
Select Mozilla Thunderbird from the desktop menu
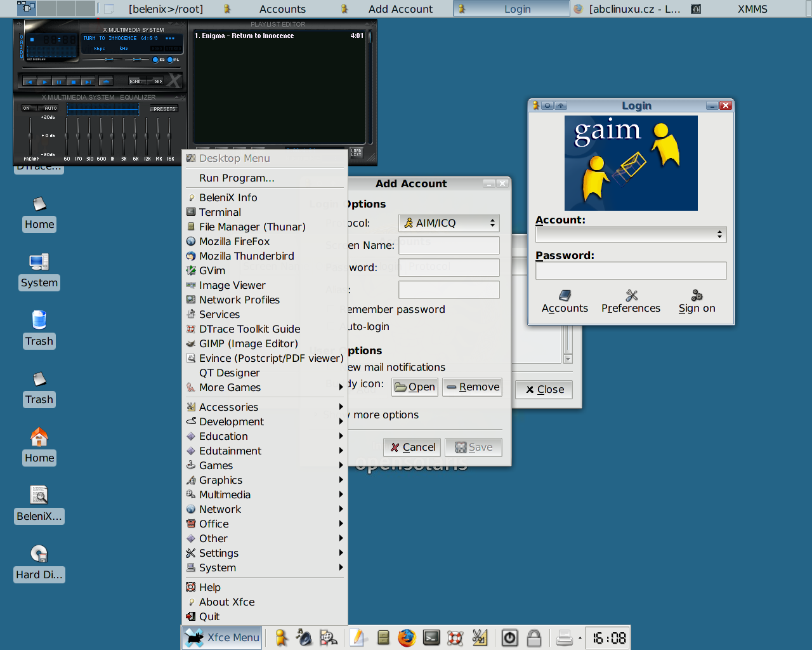click(246, 256)
